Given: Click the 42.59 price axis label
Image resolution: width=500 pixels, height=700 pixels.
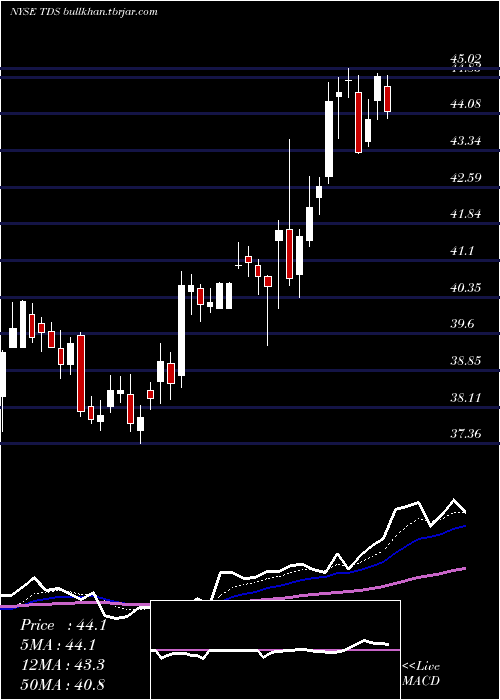Looking at the screenshot, I should coord(466,178).
